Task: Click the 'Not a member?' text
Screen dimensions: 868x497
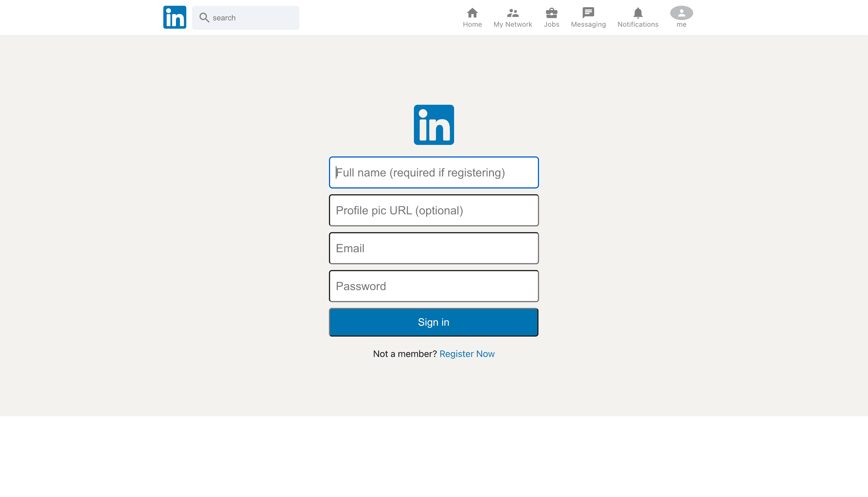Action: click(x=405, y=354)
